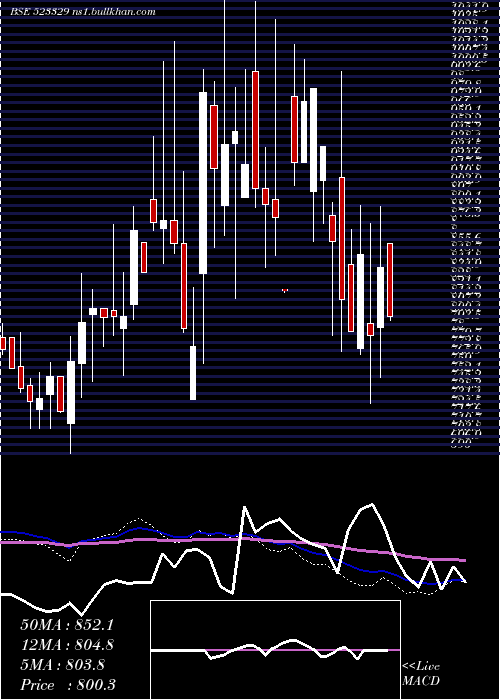The width and height of the screenshot is (500, 700).
Task: Click the '5MA : 803.8' value text
Action: click(x=62, y=665)
